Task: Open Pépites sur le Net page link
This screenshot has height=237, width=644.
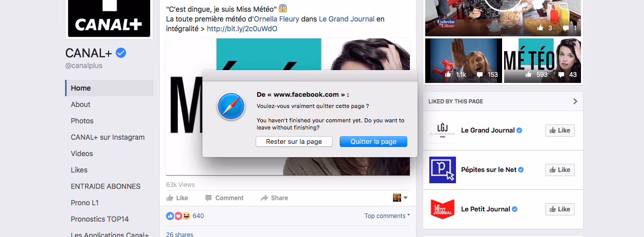Action: coord(489,170)
